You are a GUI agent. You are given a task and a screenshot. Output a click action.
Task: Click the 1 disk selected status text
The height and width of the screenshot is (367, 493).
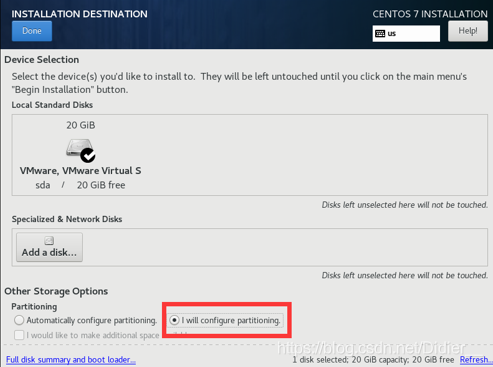coord(373,360)
